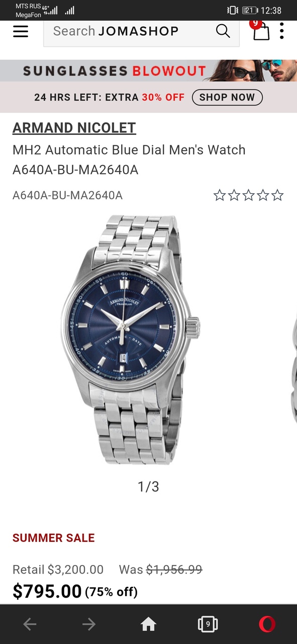Viewport: 297px width, 644px height.
Task: Select the fifth rating star
Action: [277, 195]
